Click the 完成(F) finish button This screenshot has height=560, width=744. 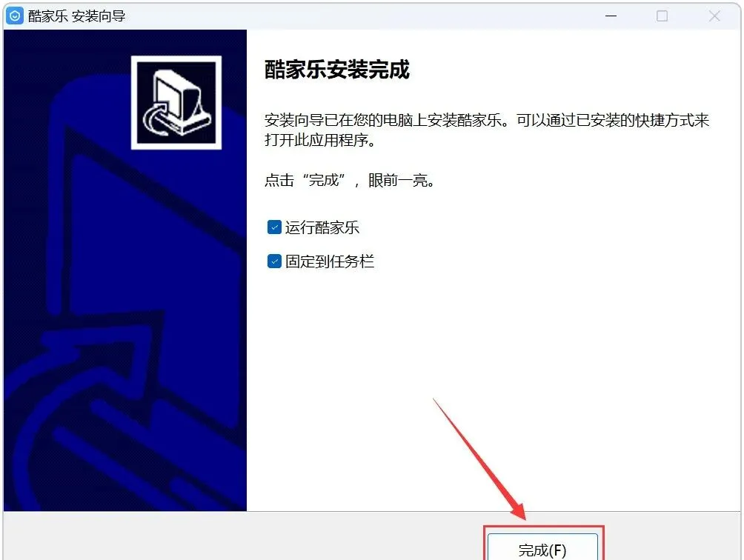coord(543,547)
